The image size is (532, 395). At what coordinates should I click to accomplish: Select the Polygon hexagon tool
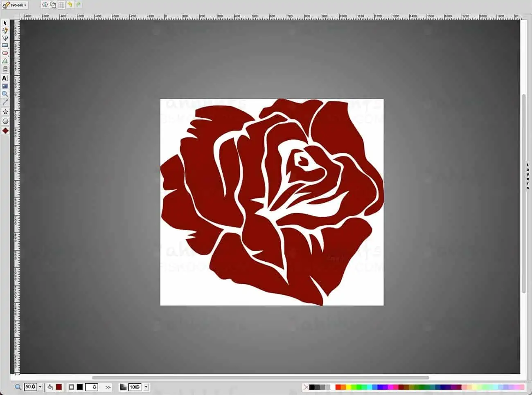coord(5,121)
